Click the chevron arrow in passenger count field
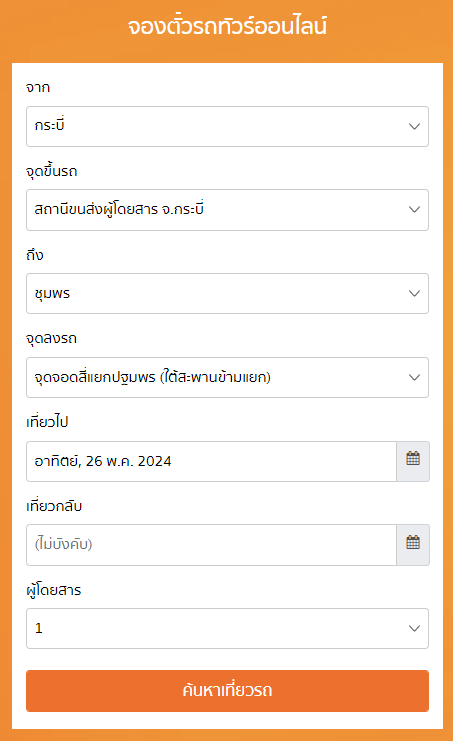453x741 pixels. (414, 628)
